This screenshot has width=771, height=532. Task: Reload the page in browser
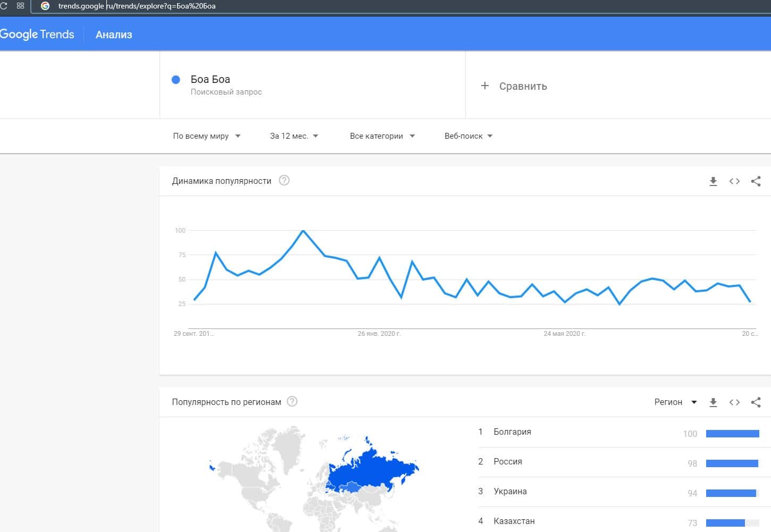(x=4, y=6)
